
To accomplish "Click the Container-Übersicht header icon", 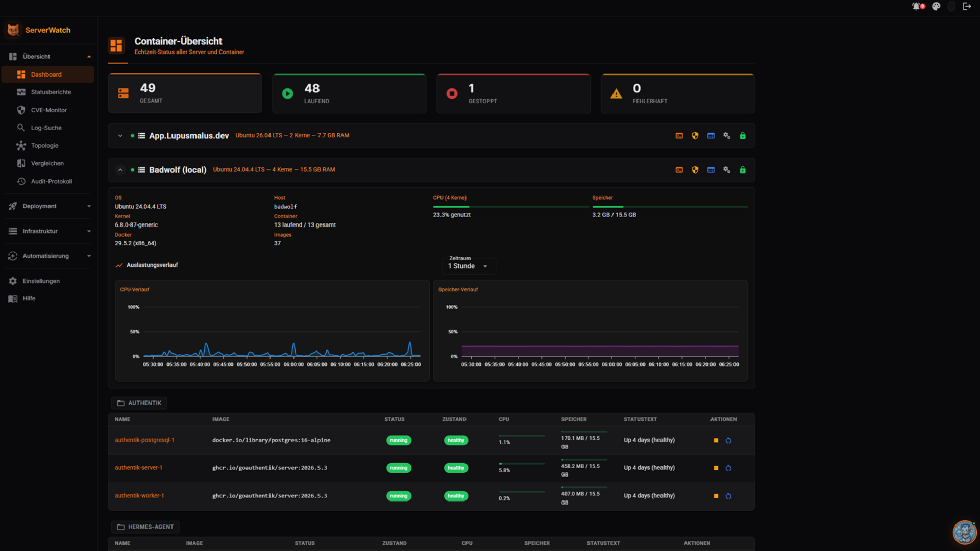I will tap(116, 45).
